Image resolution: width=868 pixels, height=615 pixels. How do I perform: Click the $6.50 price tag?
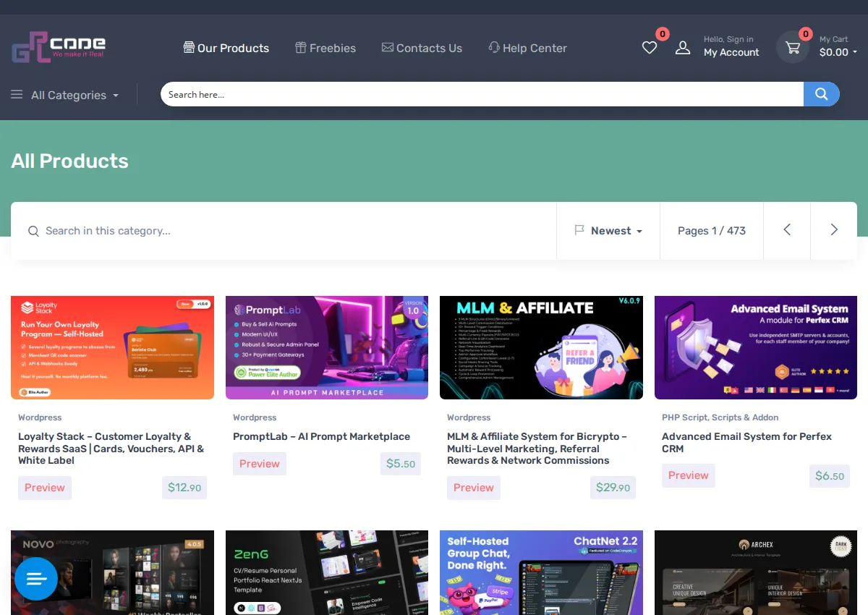click(830, 475)
